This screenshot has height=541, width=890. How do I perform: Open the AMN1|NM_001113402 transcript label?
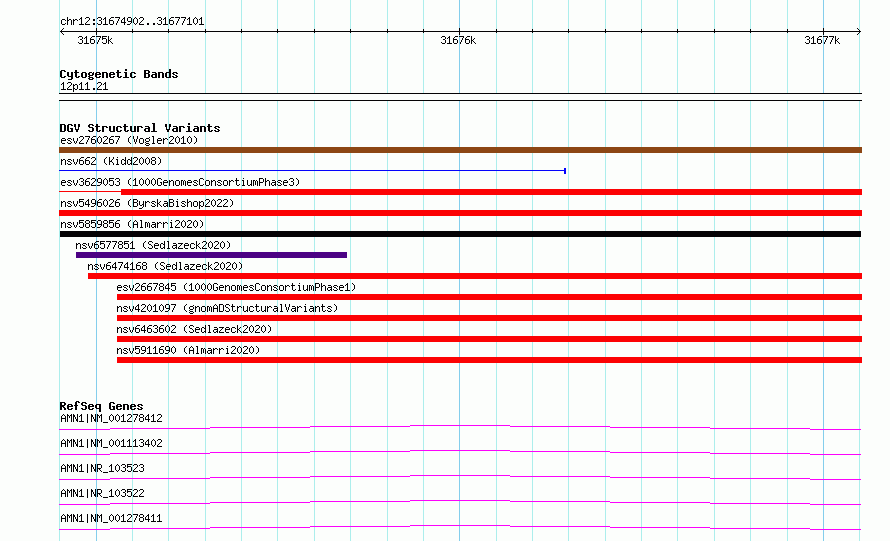111,443
